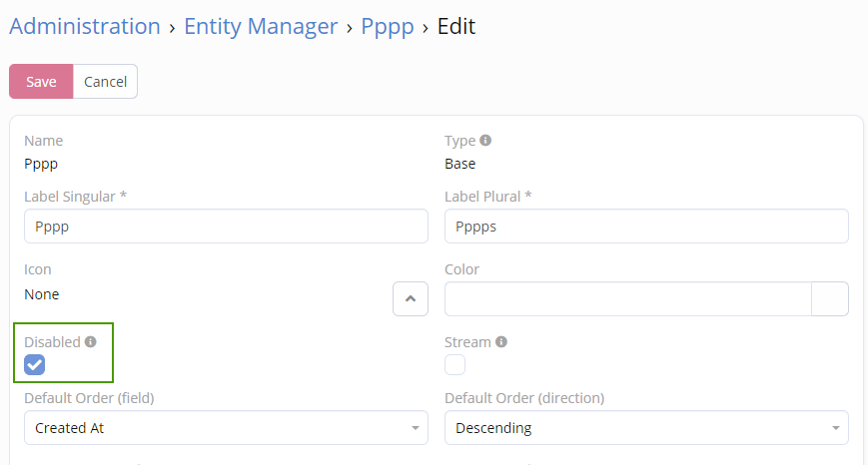Save the entity changes
The width and height of the screenshot is (868, 465).
[x=41, y=82]
